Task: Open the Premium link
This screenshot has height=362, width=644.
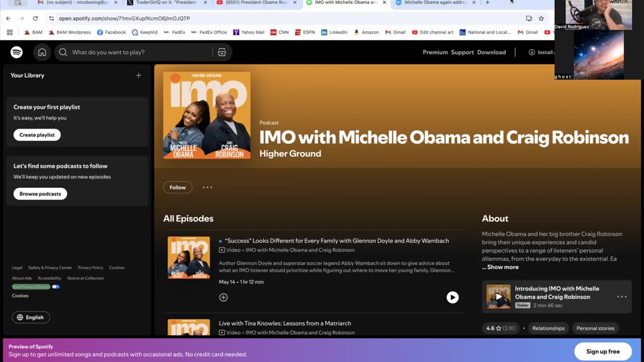Action: pyautogui.click(x=435, y=52)
